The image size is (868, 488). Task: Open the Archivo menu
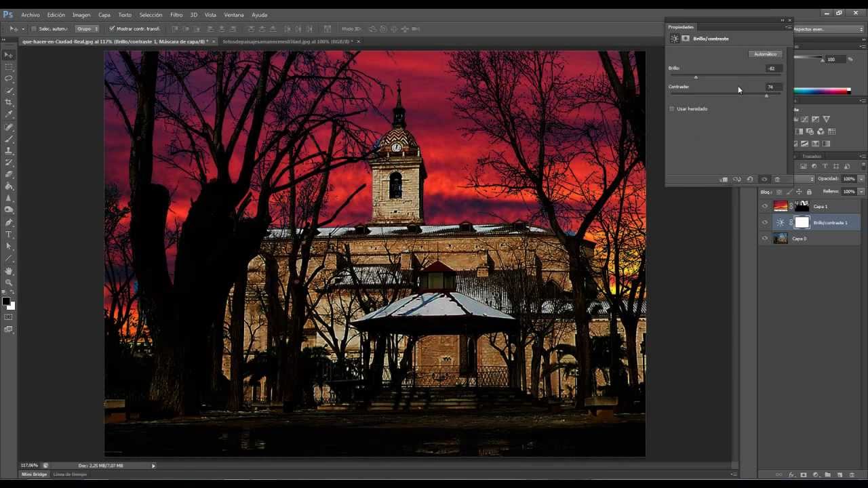(31, 14)
